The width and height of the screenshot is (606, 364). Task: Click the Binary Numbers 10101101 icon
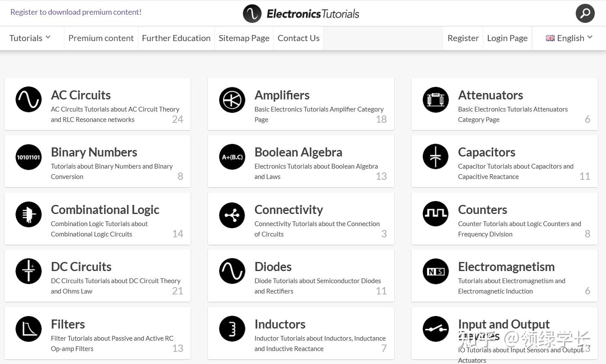click(29, 157)
